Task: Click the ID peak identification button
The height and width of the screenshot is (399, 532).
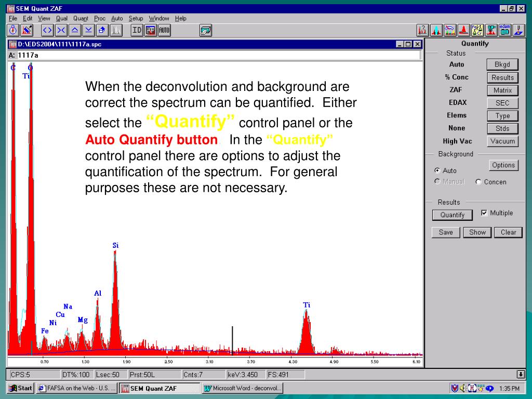Action: click(x=137, y=30)
